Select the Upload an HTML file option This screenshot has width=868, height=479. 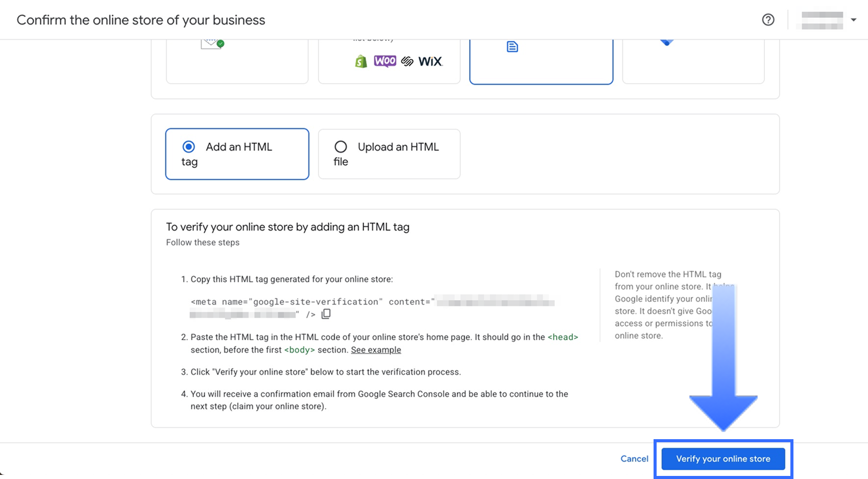341,147
